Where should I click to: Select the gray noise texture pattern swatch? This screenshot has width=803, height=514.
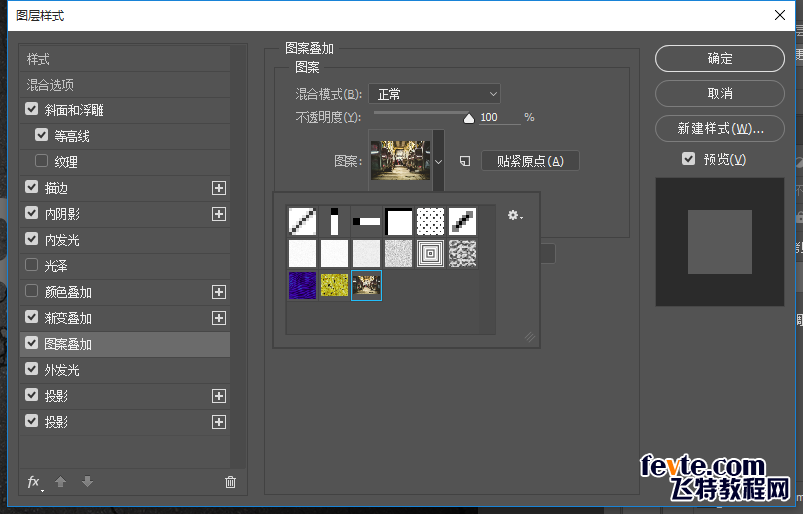[398, 253]
